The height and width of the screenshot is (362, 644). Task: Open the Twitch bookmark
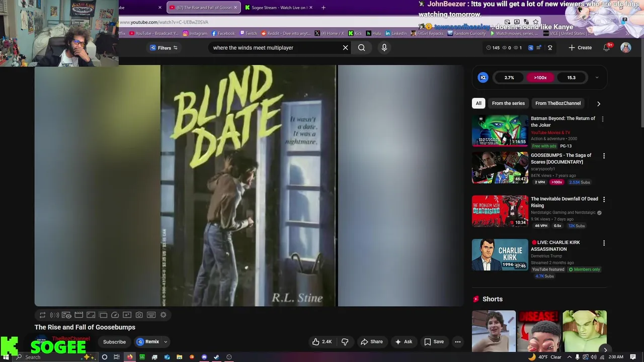248,33
